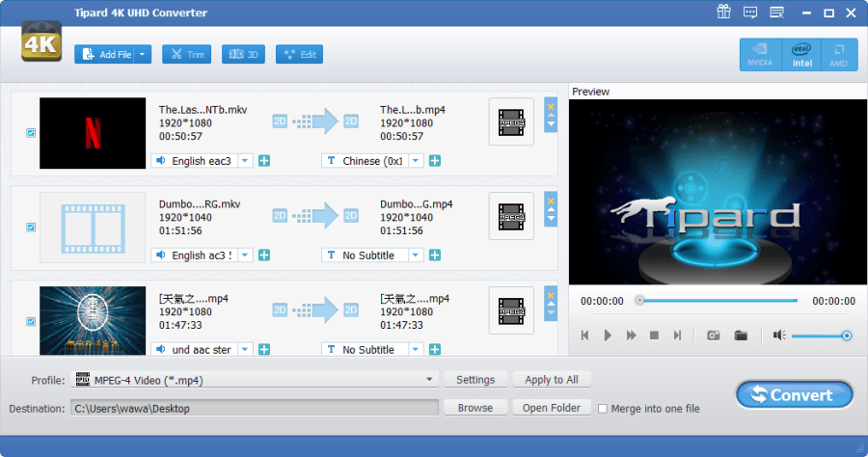The image size is (868, 457).
Task: Remove Dumbo....RG.mkv with X icon
Action: 551,202
